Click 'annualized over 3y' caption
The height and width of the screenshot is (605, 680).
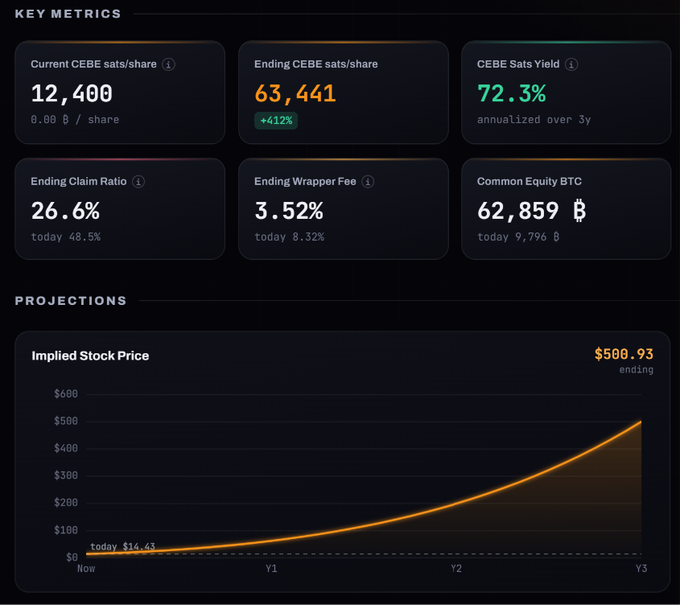(x=534, y=120)
